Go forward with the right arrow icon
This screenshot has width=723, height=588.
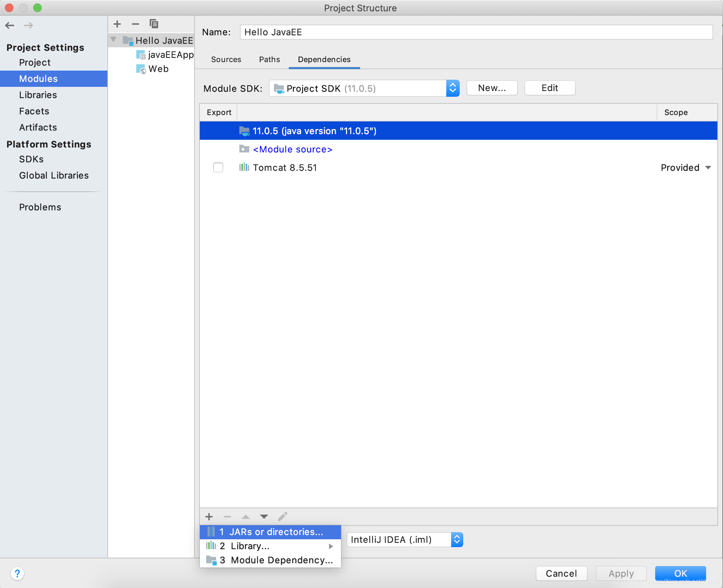tap(29, 25)
